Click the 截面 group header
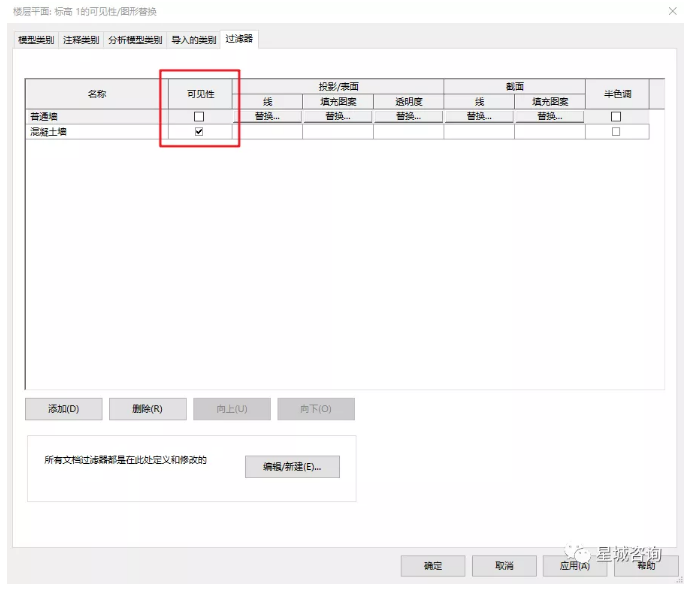694x591 pixels. point(515,86)
